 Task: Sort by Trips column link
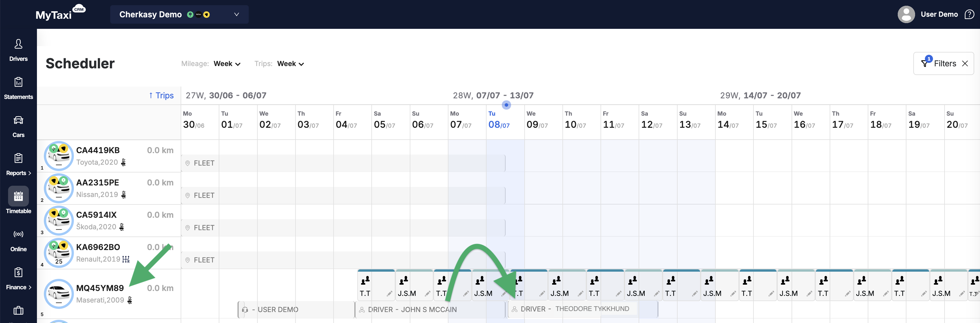point(161,95)
